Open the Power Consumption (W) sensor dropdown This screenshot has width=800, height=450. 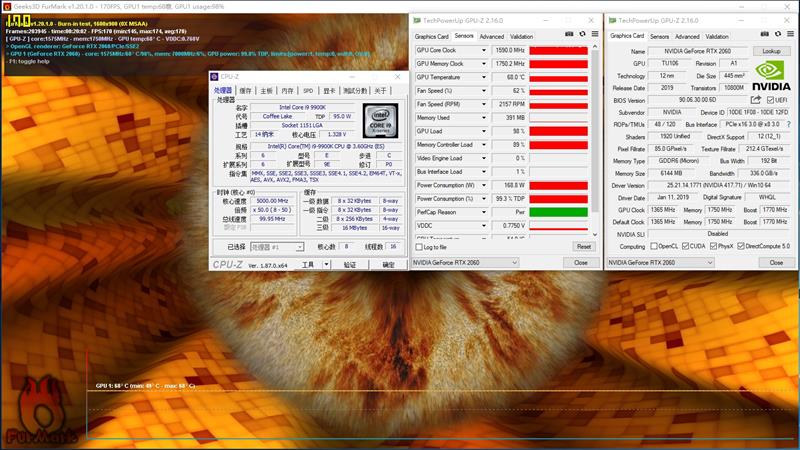click(x=484, y=185)
